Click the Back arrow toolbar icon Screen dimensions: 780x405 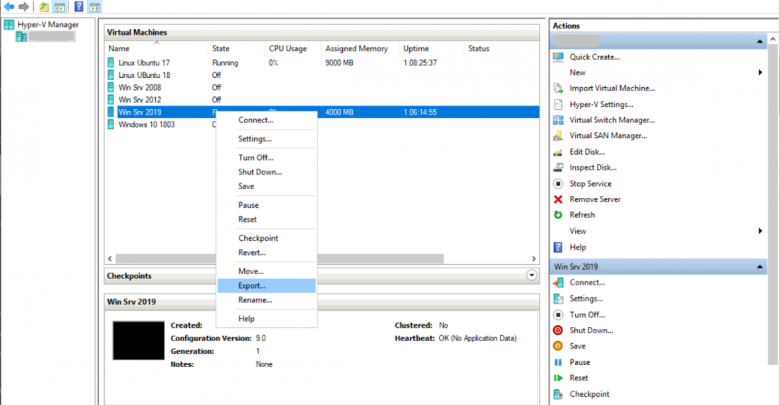pyautogui.click(x=9, y=6)
